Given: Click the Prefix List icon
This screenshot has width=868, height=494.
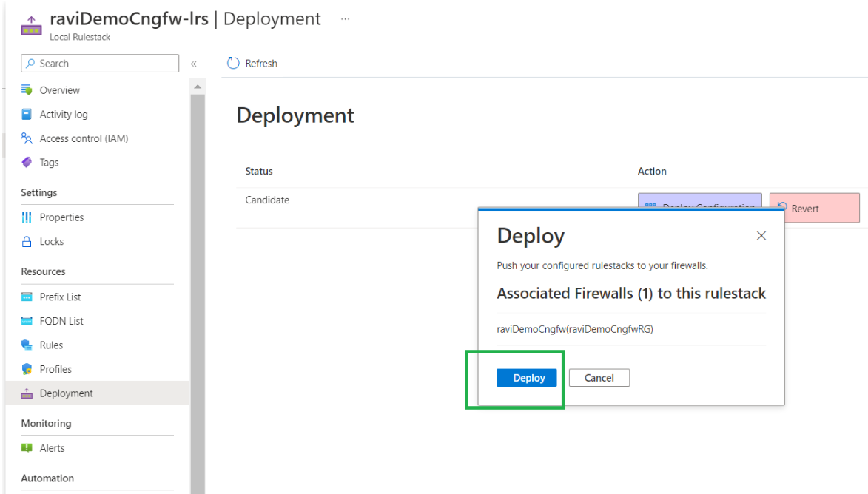Looking at the screenshot, I should (27, 297).
